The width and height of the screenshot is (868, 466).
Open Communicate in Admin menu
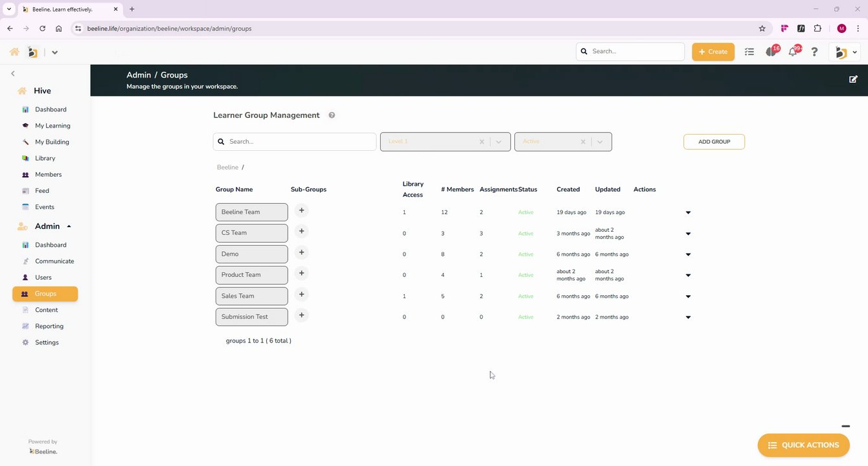click(x=54, y=261)
